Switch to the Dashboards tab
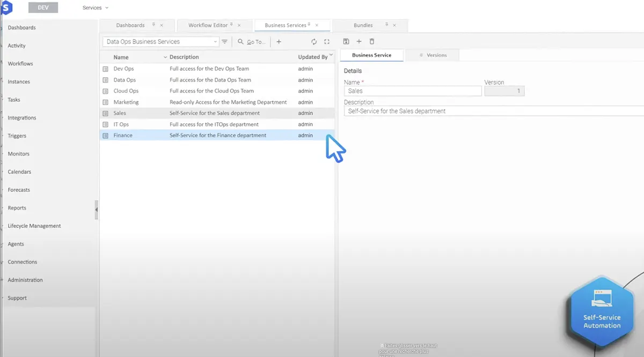The image size is (644, 357). click(130, 25)
